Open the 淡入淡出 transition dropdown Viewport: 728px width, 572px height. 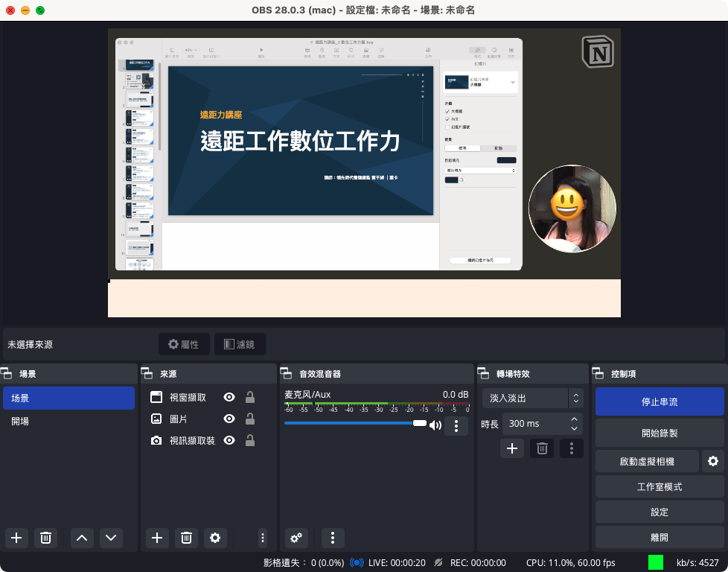click(532, 398)
